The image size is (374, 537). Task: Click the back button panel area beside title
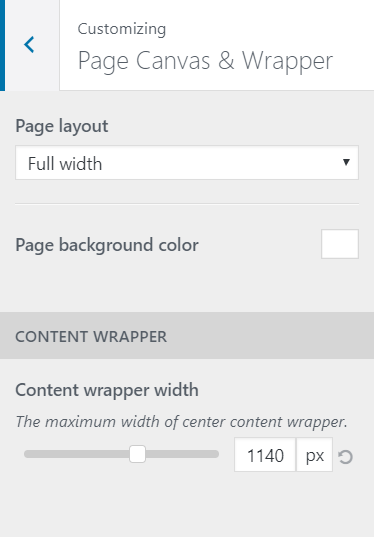pos(32,45)
